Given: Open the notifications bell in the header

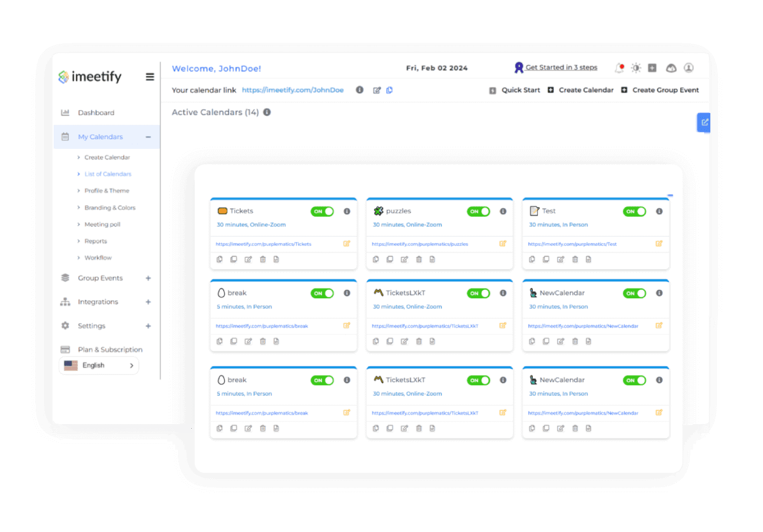Looking at the screenshot, I should [x=619, y=67].
